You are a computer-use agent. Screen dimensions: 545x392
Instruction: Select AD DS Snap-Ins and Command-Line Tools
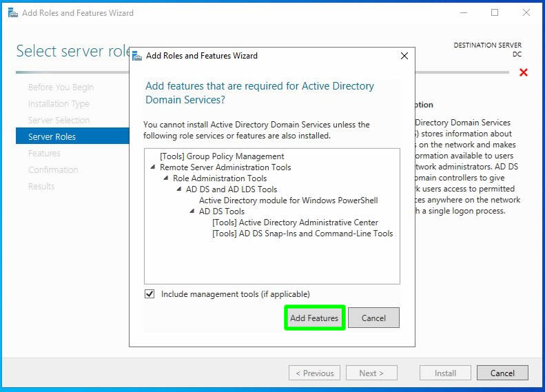pos(302,234)
